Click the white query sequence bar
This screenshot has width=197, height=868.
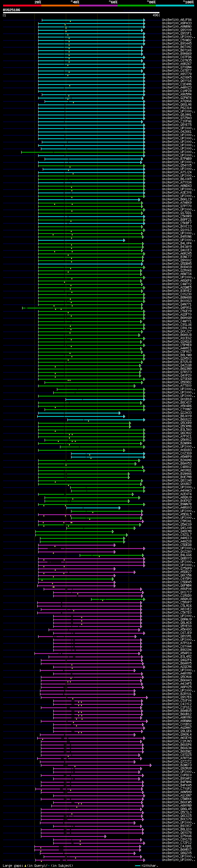pos(81,12)
